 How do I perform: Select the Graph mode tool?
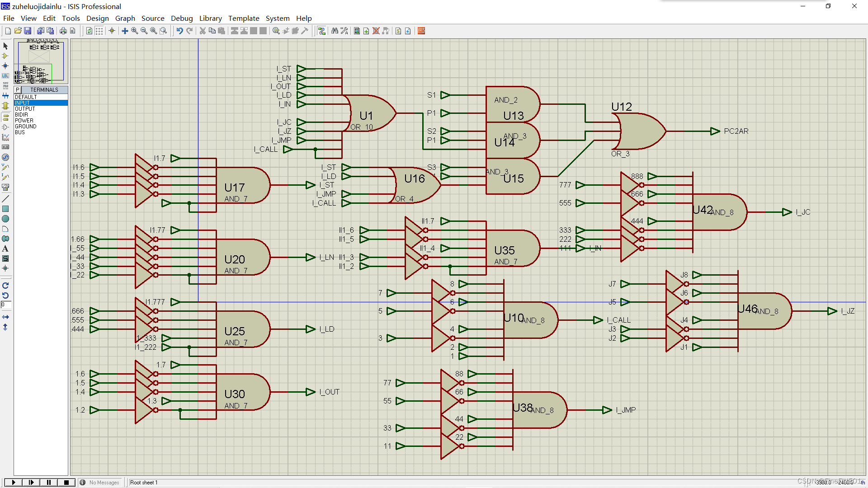point(5,137)
